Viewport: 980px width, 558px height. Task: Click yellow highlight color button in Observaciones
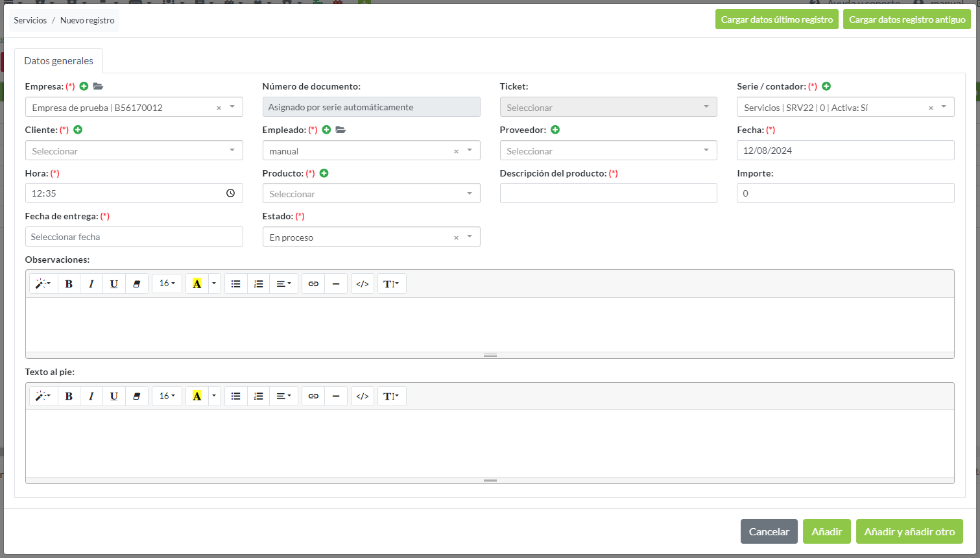[197, 284]
